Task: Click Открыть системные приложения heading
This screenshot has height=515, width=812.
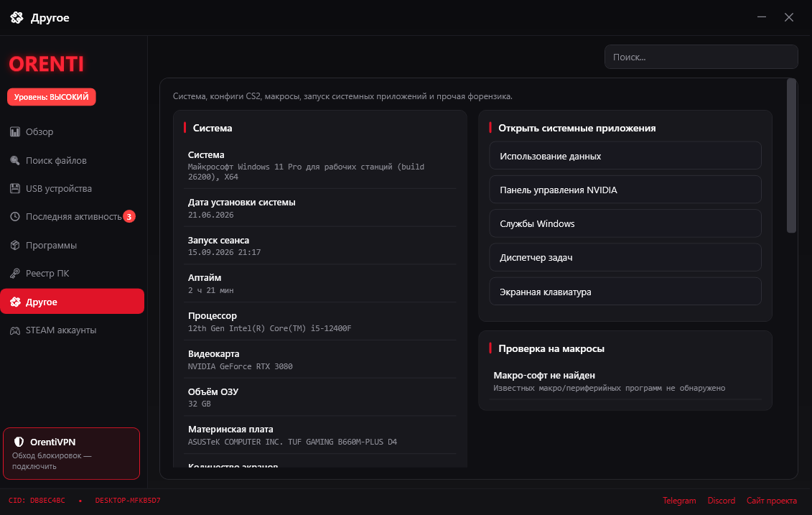Action: pos(577,128)
